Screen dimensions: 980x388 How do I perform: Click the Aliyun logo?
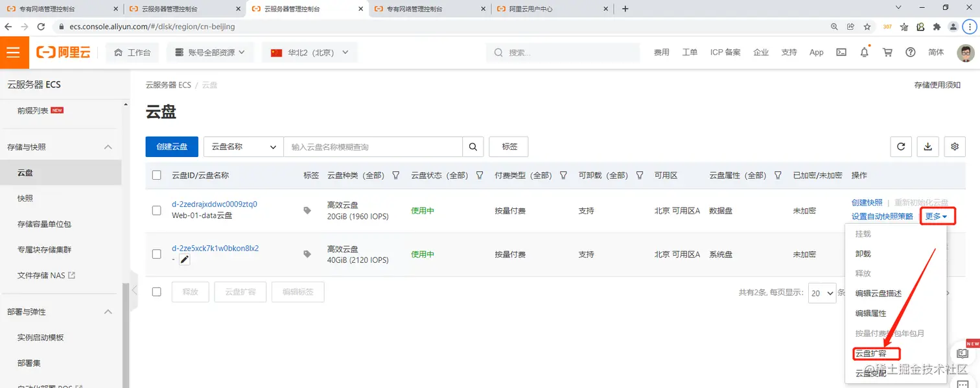point(64,53)
